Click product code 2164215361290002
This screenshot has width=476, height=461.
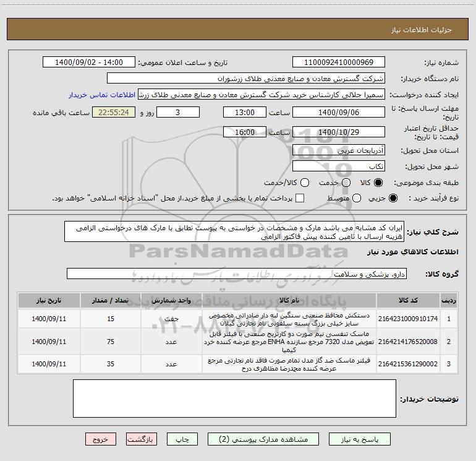point(408,364)
